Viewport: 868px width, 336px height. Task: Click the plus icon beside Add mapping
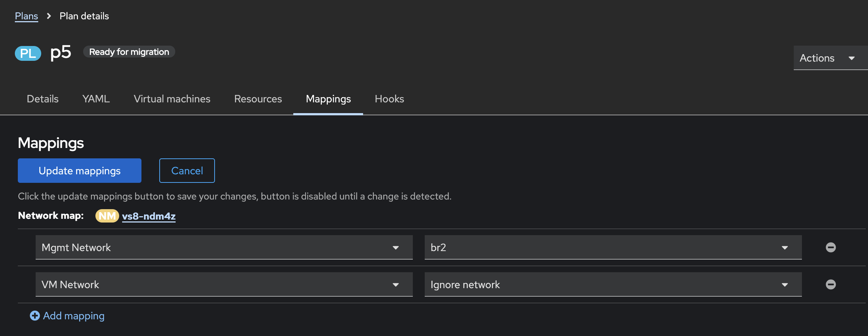click(x=35, y=316)
